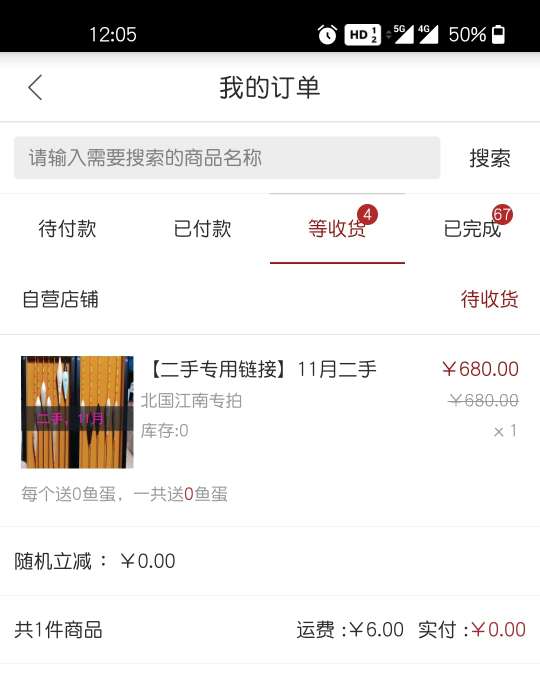Tap the 4G signal strength icon
The height and width of the screenshot is (674, 540).
point(428,34)
